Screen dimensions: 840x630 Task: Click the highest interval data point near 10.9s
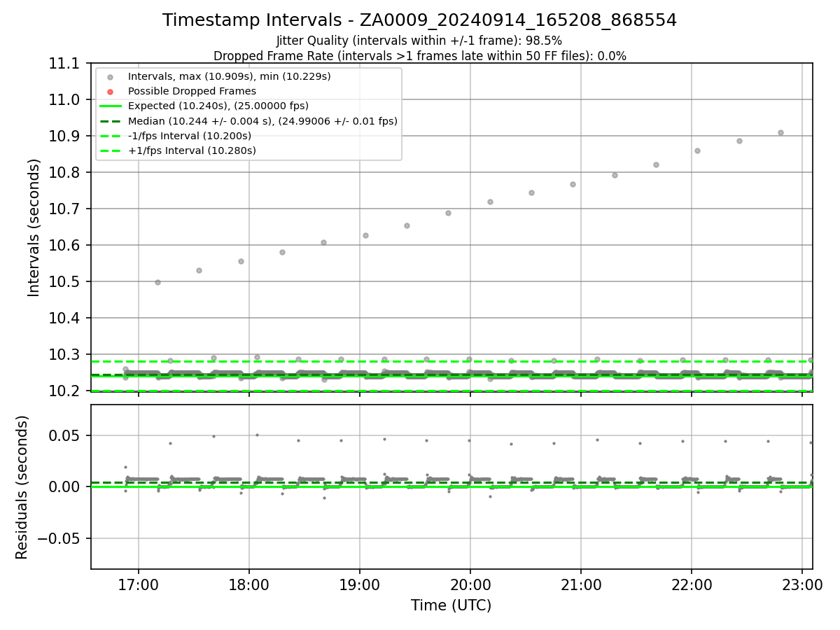click(780, 132)
